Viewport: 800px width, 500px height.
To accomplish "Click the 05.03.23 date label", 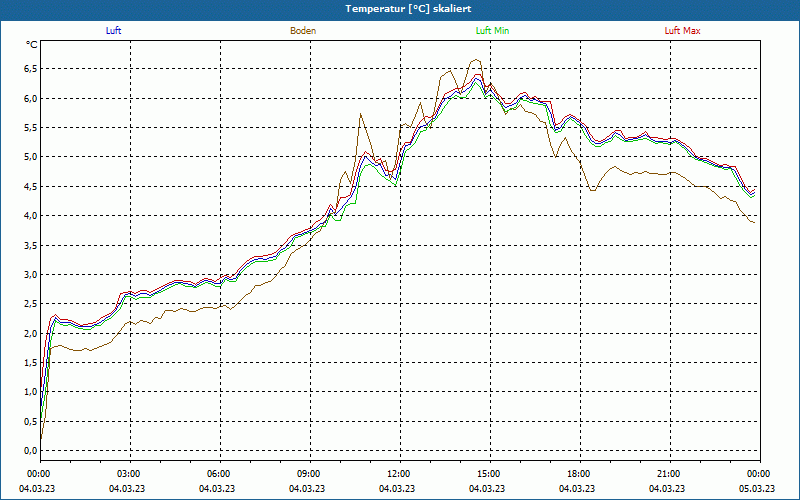I will coord(757,488).
